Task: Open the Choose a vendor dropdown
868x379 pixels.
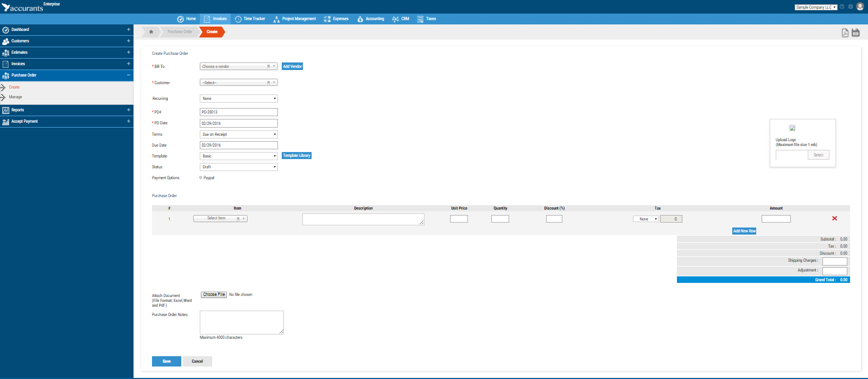Action: [239, 66]
